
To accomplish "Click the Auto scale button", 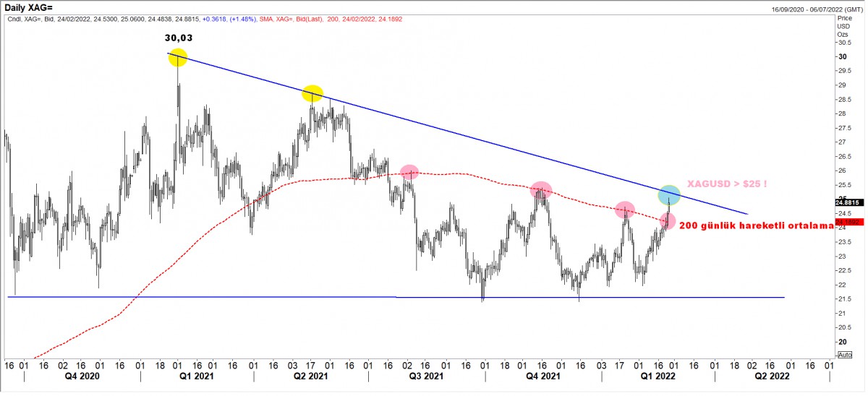I will 844,356.
